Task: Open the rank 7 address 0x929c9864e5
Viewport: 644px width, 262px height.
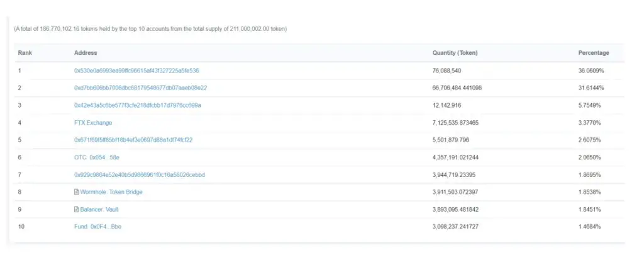Action: [140, 175]
